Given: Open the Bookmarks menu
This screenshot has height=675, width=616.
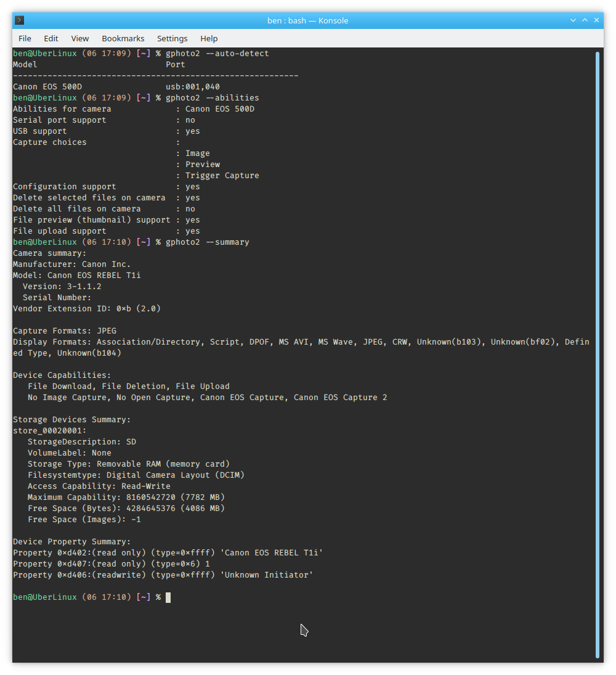Looking at the screenshot, I should (x=123, y=38).
